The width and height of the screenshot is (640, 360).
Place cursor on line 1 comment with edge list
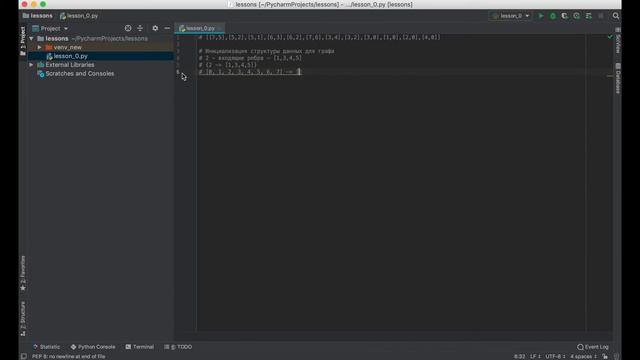pyautogui.click(x=319, y=37)
